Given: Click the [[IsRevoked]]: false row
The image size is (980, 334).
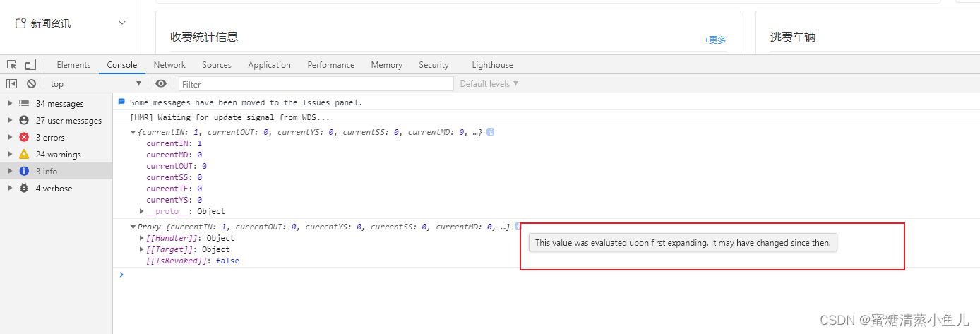Looking at the screenshot, I should click(x=192, y=261).
